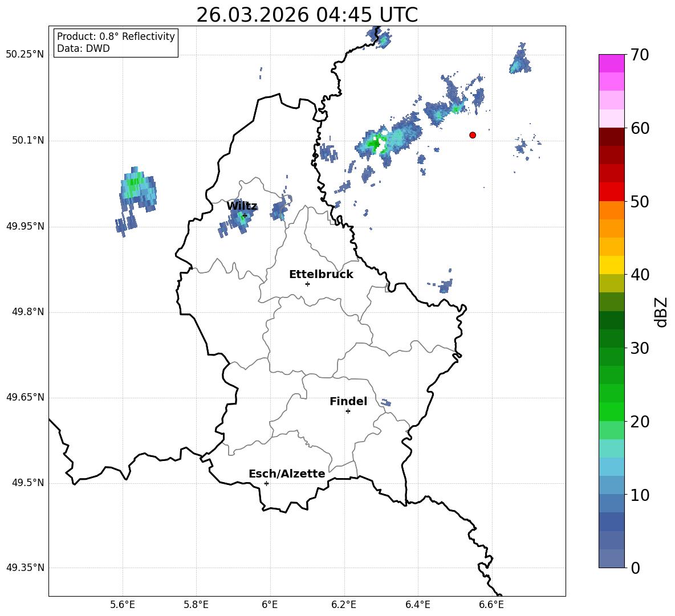Click the 50 tick on the colorbar
The height and width of the screenshot is (616, 675).
pos(640,202)
